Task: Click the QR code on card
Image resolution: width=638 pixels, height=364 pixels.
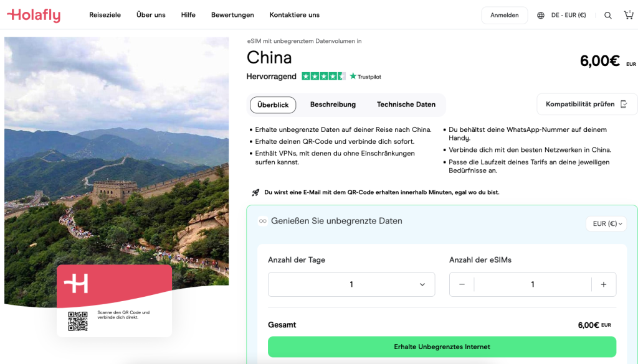Action: (78, 320)
